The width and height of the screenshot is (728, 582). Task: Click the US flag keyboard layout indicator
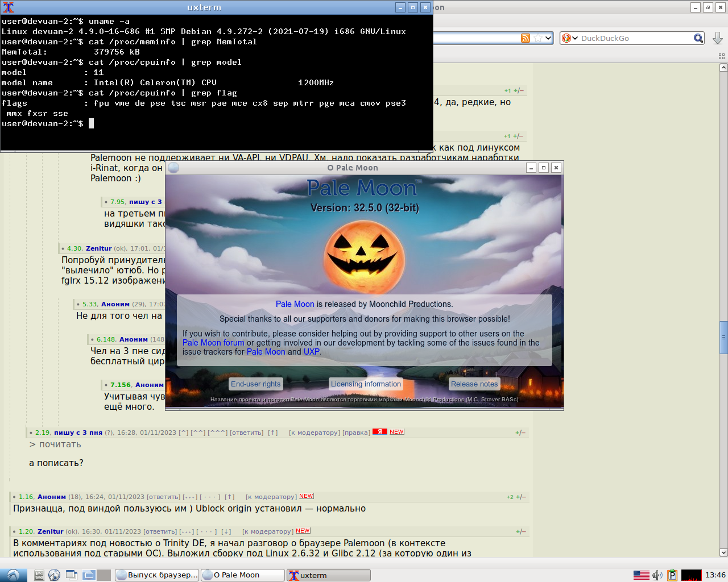pyautogui.click(x=641, y=575)
